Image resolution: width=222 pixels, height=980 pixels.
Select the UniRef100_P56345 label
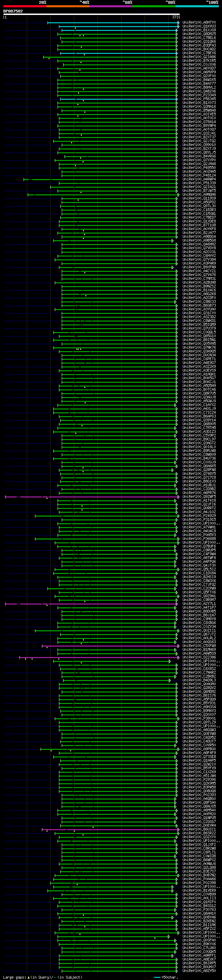click(199, 99)
